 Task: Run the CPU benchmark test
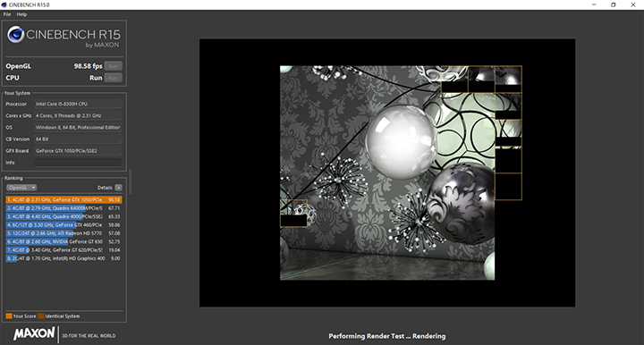click(x=113, y=78)
